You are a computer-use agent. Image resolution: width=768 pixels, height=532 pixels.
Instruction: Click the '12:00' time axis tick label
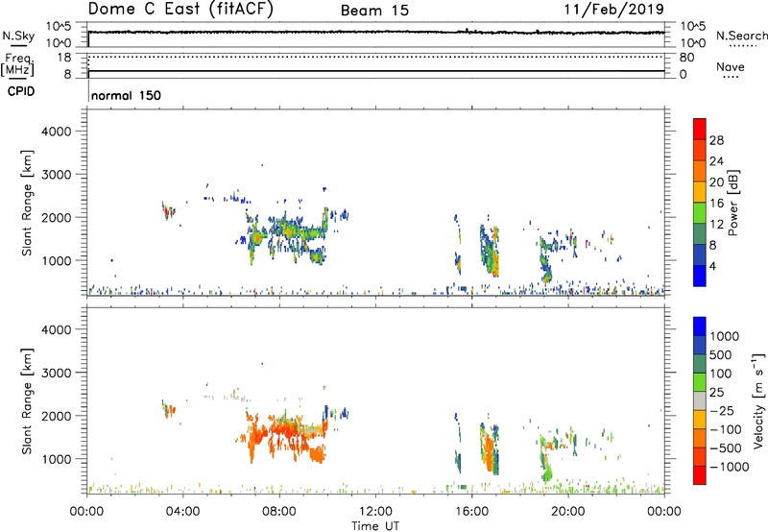coord(375,512)
